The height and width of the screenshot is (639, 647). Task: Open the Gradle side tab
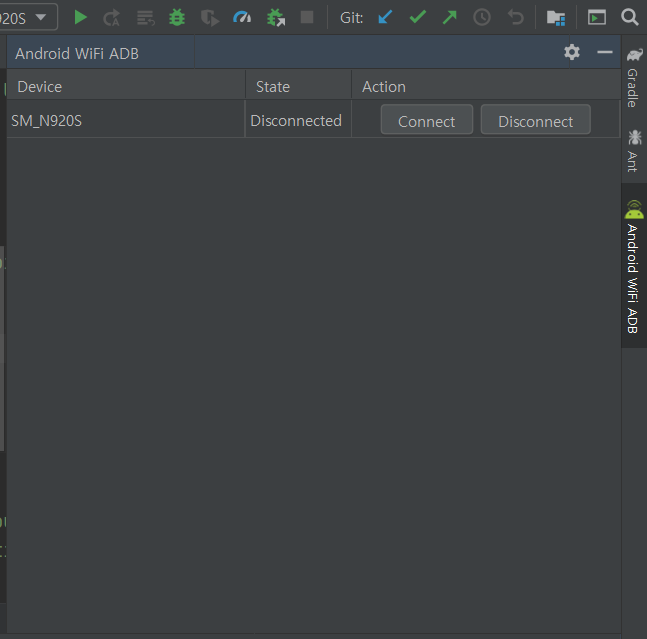click(x=634, y=78)
